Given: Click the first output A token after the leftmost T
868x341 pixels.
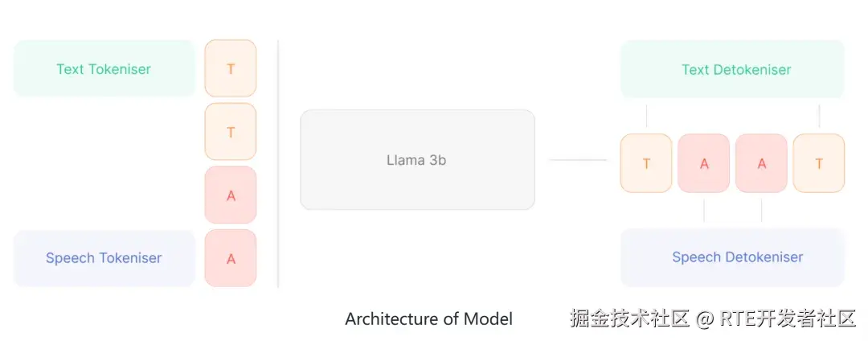Looking at the screenshot, I should click(704, 163).
